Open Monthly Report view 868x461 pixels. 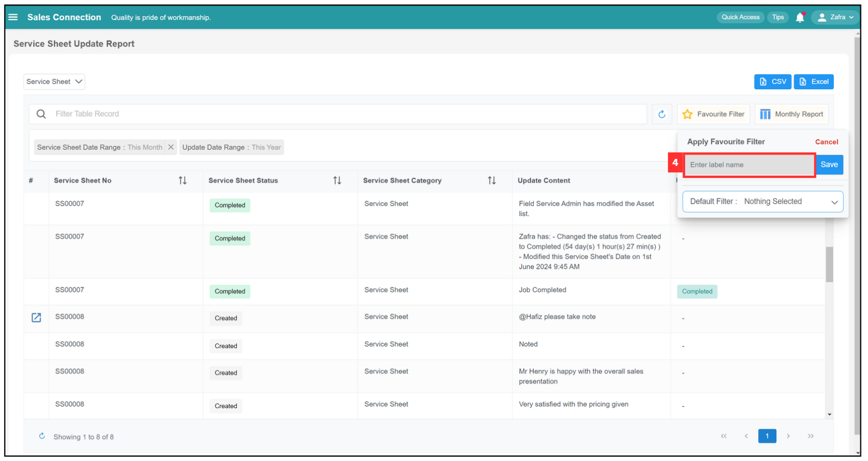coord(792,114)
